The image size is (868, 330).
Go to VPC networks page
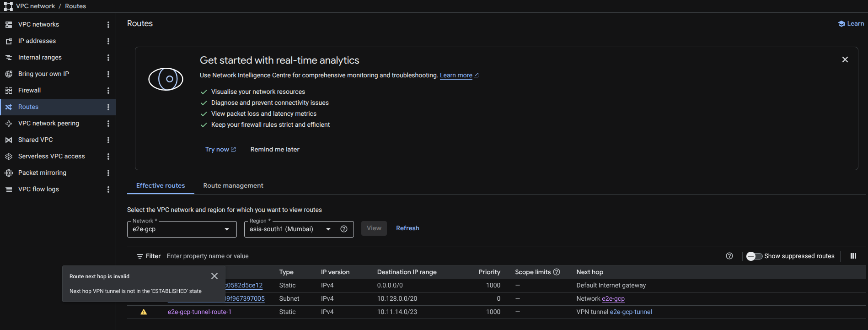[38, 25]
